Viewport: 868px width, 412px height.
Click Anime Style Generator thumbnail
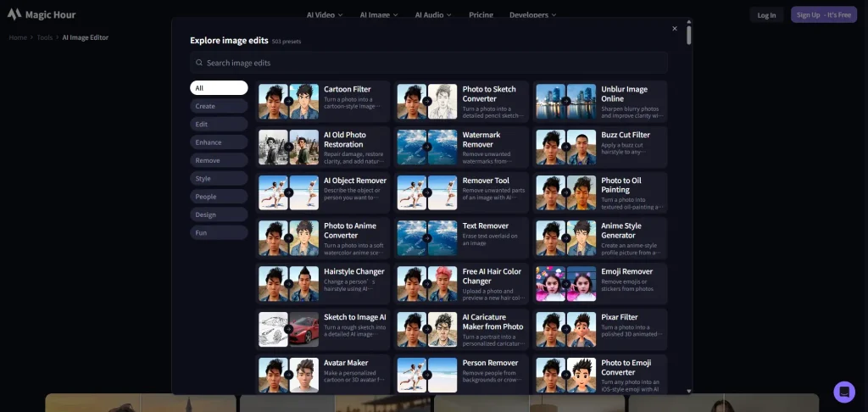tap(565, 237)
